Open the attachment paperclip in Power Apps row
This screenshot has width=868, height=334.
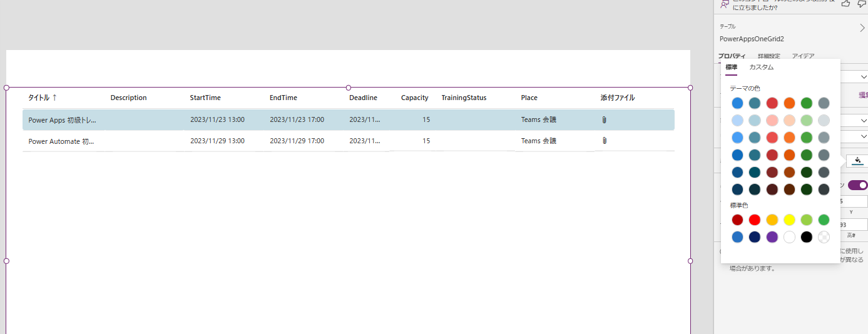click(x=604, y=119)
